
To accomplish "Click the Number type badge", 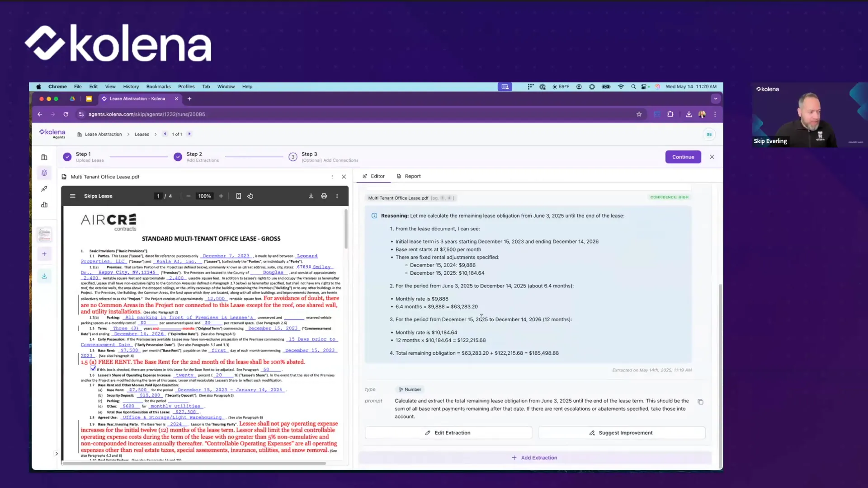I will pos(410,389).
